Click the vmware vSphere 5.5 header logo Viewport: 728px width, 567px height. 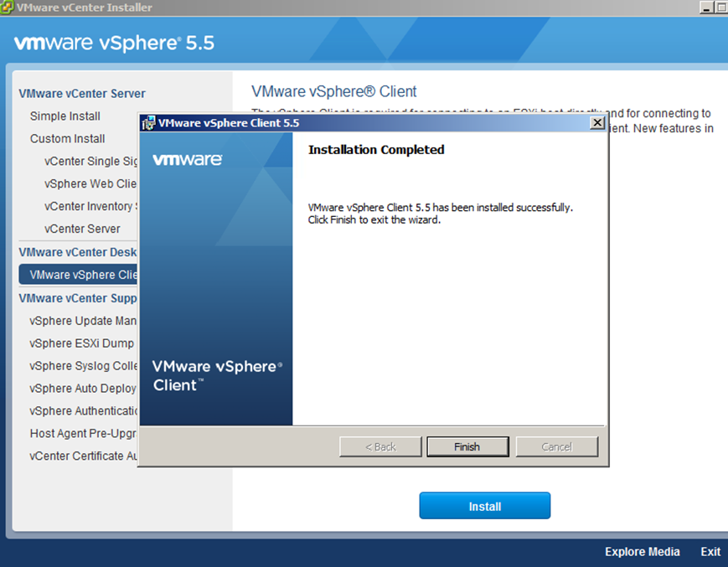click(x=114, y=44)
